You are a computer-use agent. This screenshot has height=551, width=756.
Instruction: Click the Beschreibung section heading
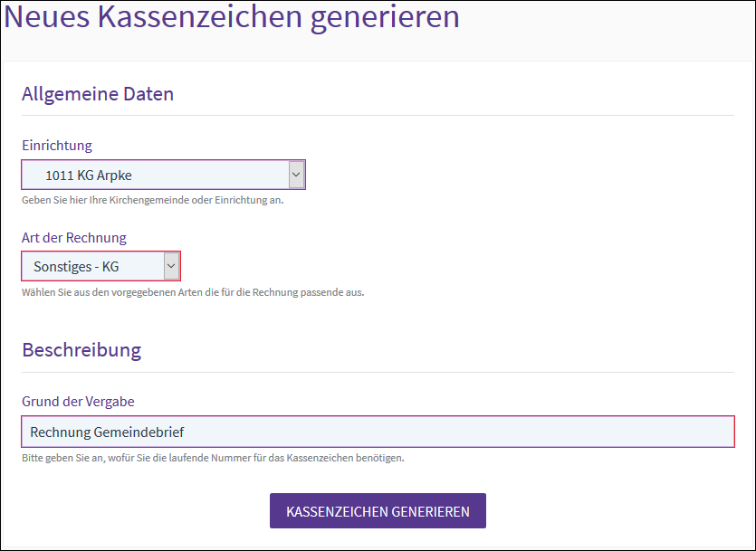coord(81,349)
